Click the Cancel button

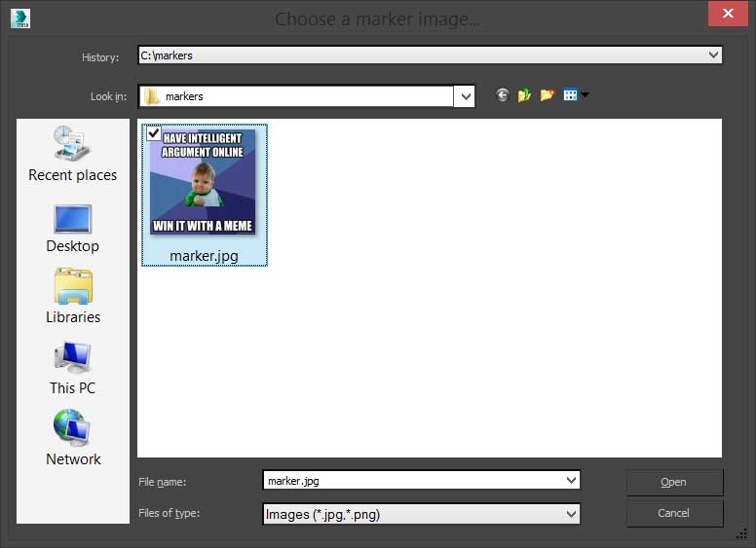click(x=674, y=513)
